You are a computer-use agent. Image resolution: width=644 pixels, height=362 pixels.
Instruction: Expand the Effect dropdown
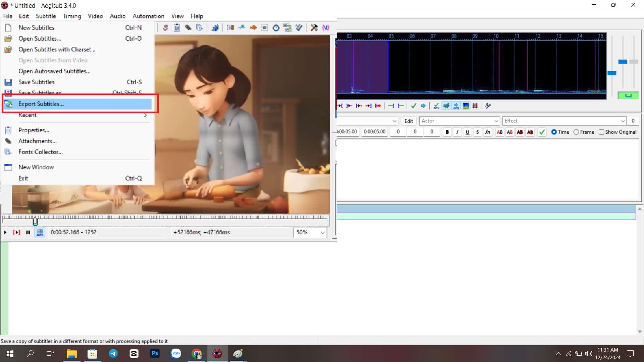[x=623, y=121]
